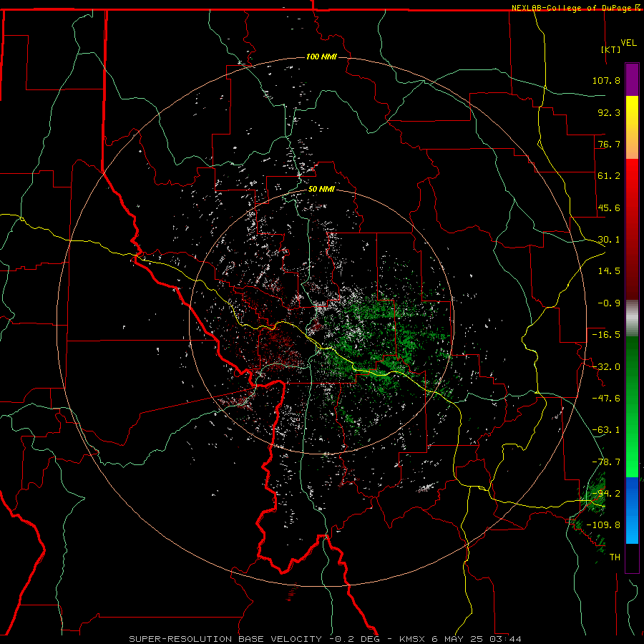The height and width of the screenshot is (644, 644).
Task: Click the 76.7 velocity scale value
Action: (609, 144)
